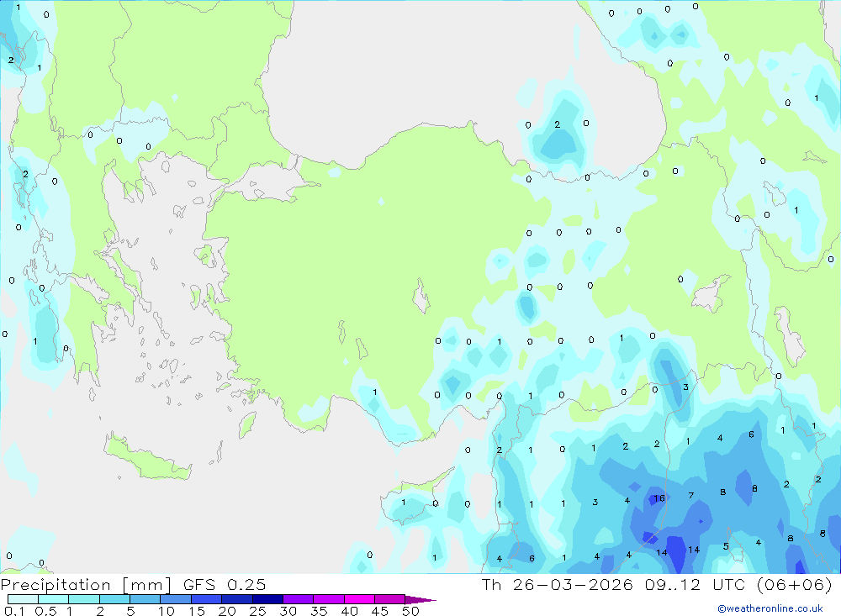Click the '(06+06)' forecast offset text
The image size is (841, 616).
point(795,585)
